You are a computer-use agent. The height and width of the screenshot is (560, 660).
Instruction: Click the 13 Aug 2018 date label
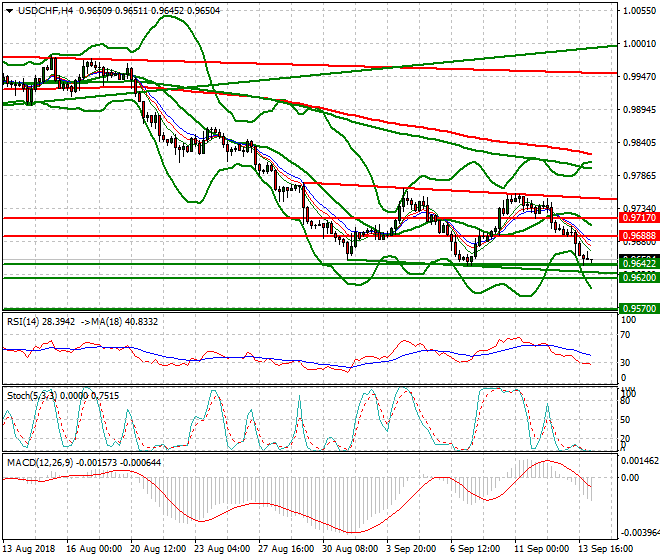click(x=29, y=549)
